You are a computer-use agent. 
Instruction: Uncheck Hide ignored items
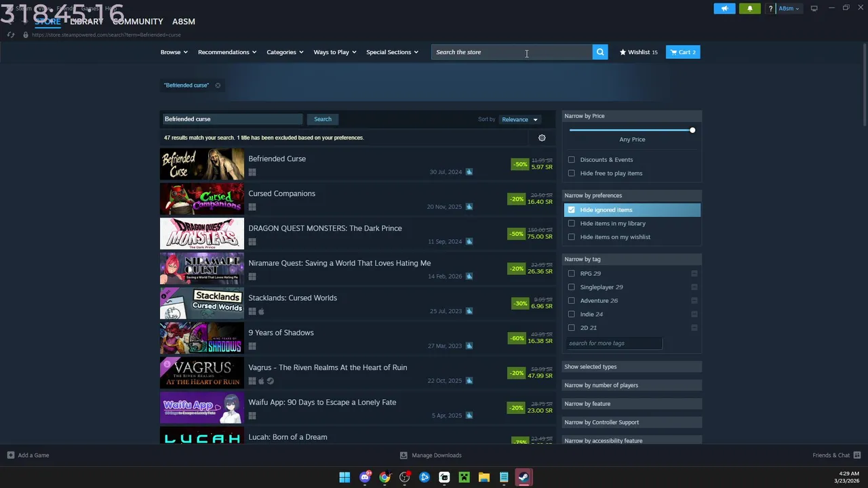click(572, 210)
